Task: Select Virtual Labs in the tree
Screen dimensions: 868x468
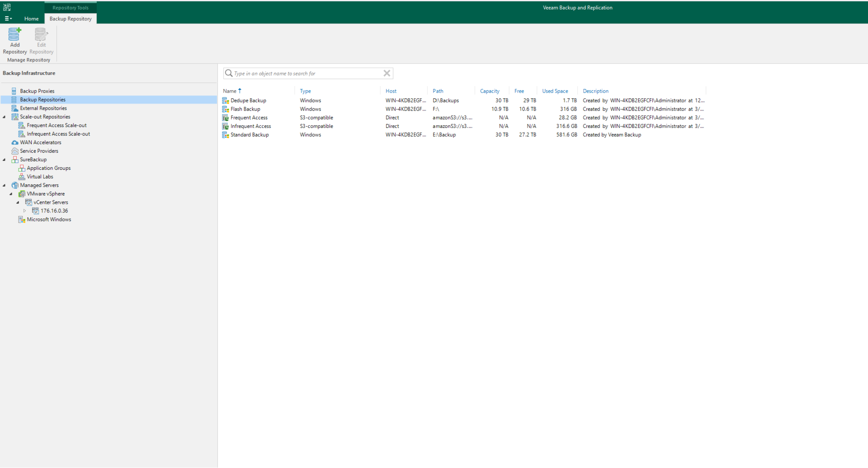Action: point(40,177)
